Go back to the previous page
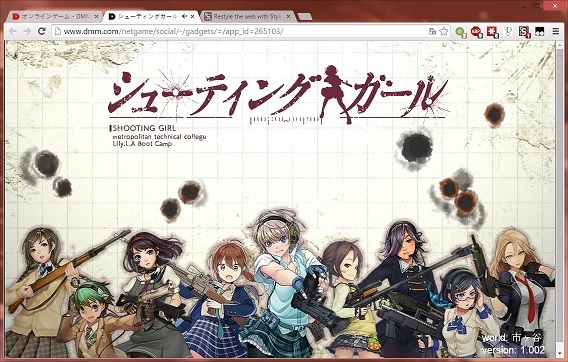 tap(13, 32)
